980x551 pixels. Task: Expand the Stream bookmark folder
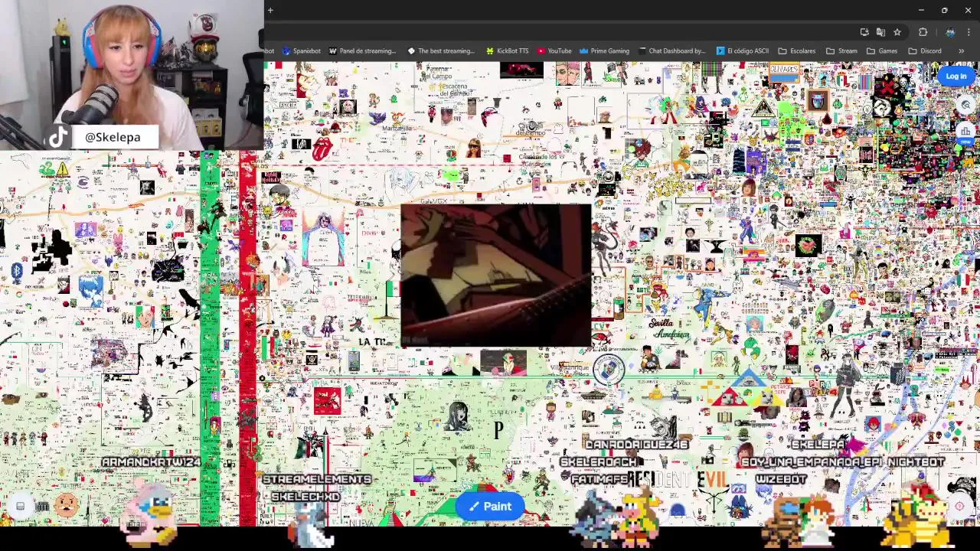coord(841,51)
